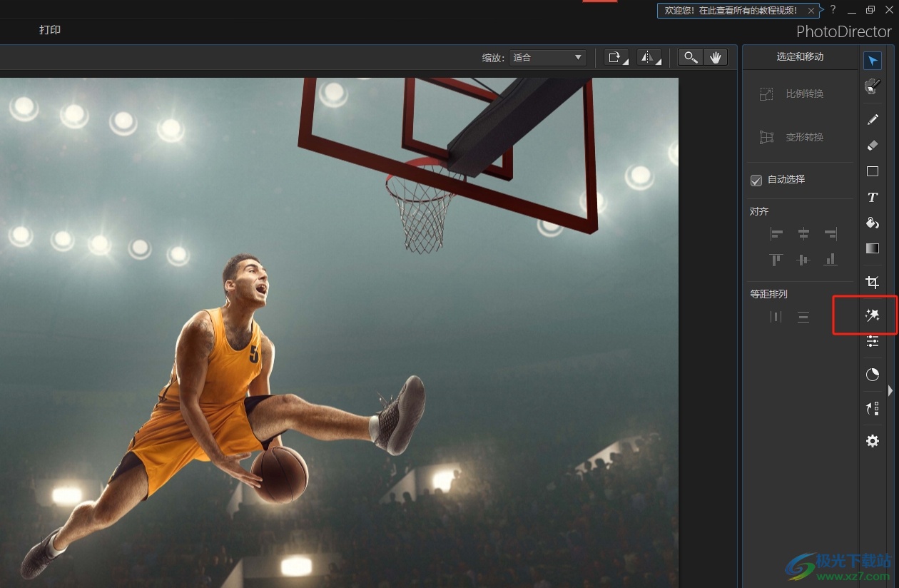This screenshot has width=899, height=588.
Task: Select the Eraser tool
Action: click(x=872, y=146)
